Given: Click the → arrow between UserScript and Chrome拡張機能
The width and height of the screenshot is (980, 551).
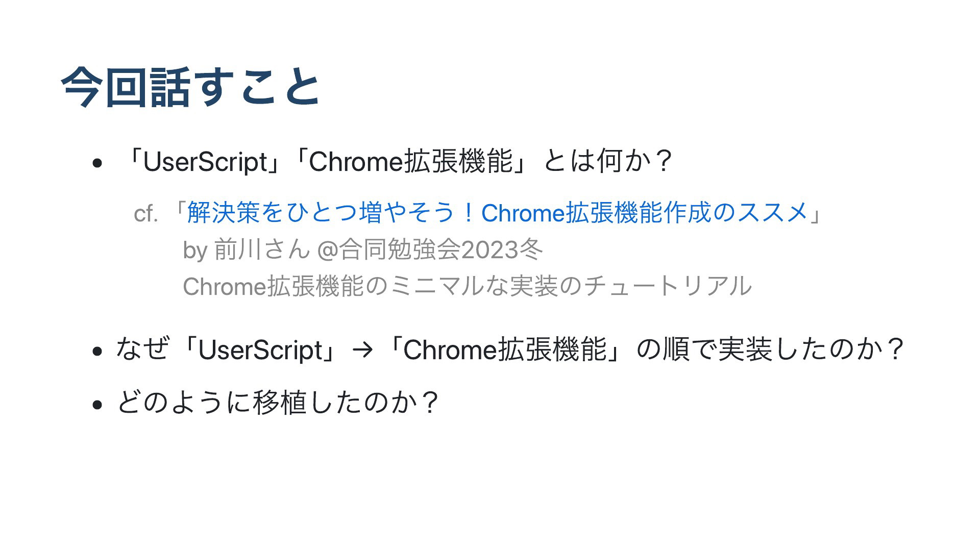Looking at the screenshot, I should 362,351.
